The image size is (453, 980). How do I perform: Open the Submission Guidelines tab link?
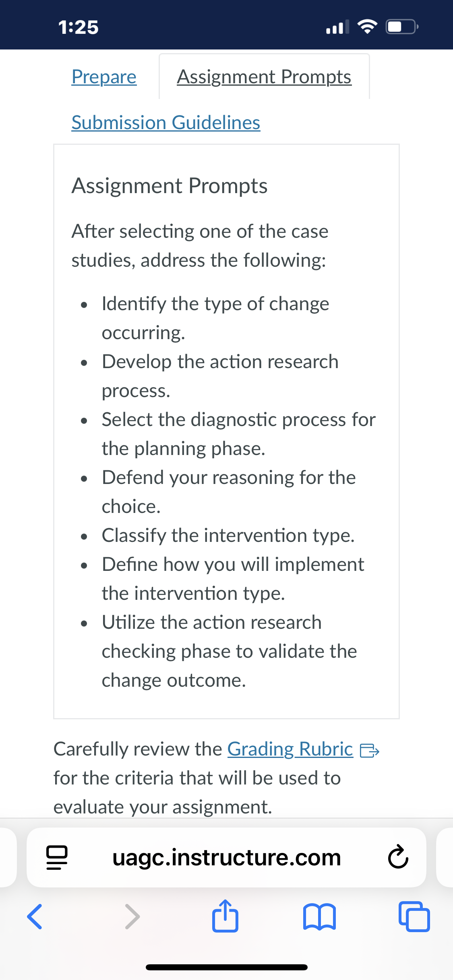pyautogui.click(x=166, y=122)
